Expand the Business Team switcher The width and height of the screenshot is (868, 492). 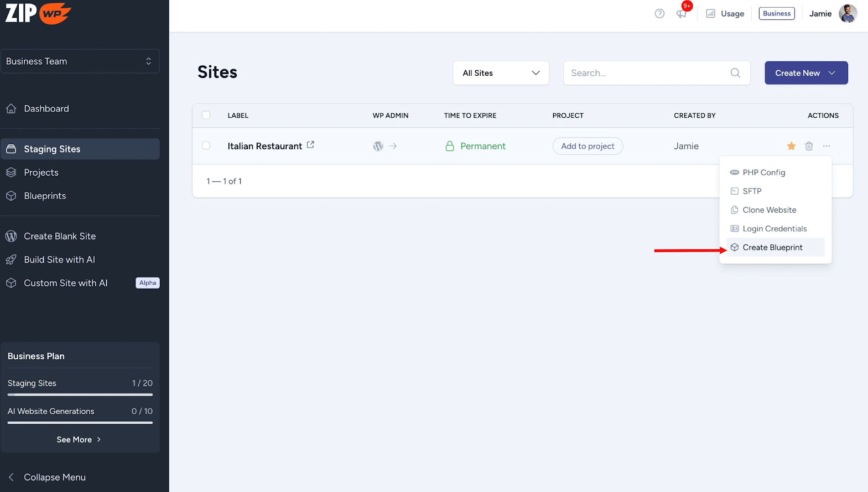coord(80,61)
